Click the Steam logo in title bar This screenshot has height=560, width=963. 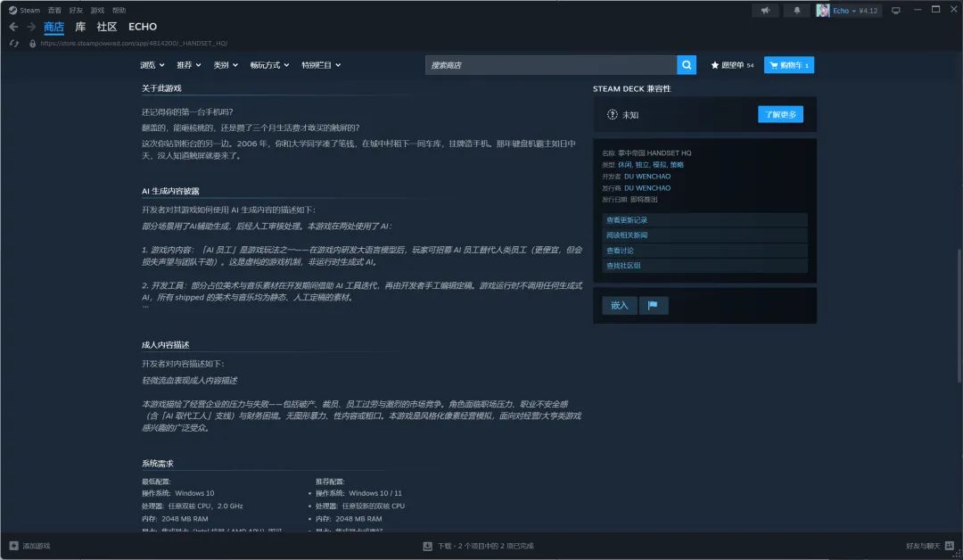[12, 10]
